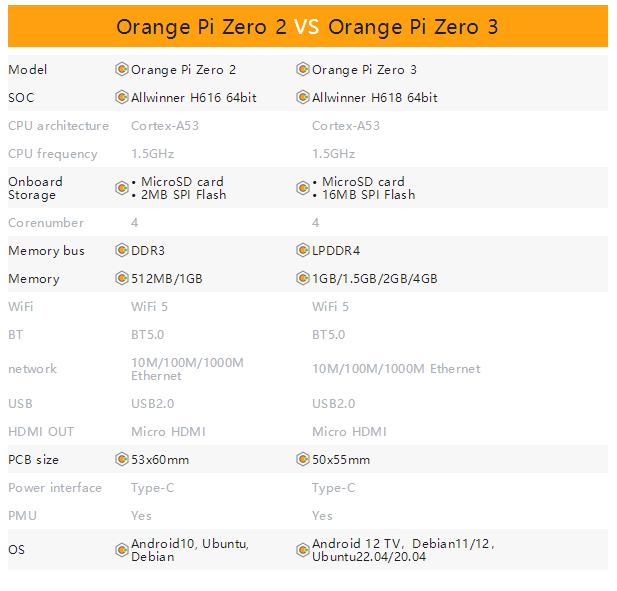Click the icon beside 2MB SPI Flash

click(x=122, y=188)
